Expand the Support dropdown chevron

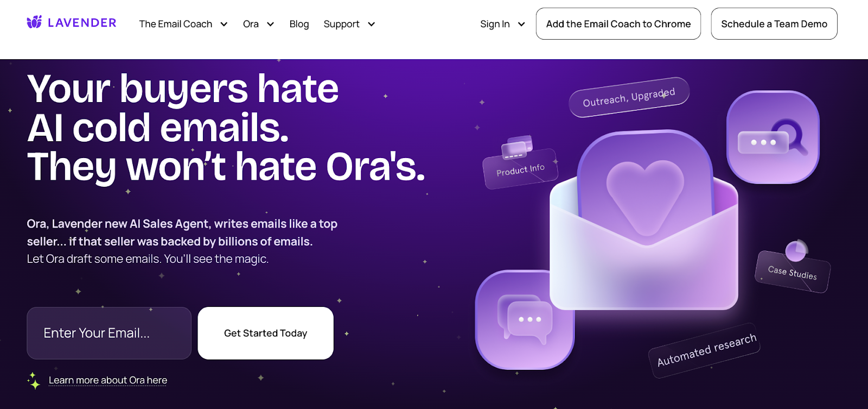point(371,24)
